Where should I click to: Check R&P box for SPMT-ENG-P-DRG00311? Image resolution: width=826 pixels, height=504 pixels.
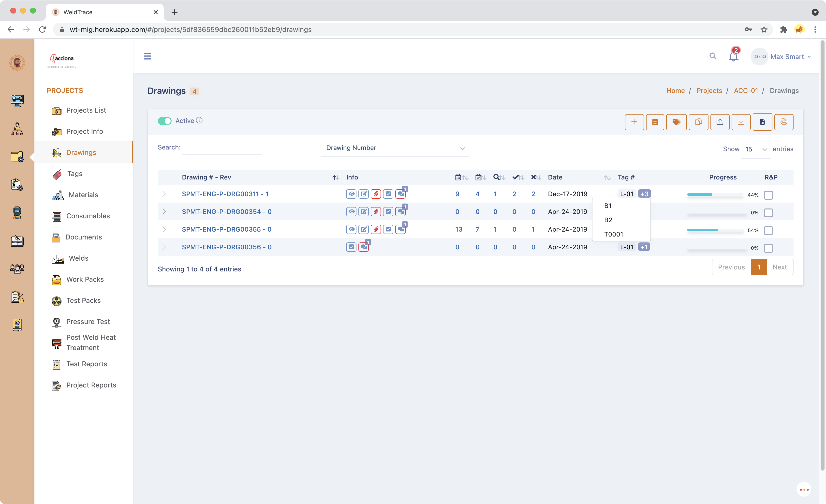768,195
